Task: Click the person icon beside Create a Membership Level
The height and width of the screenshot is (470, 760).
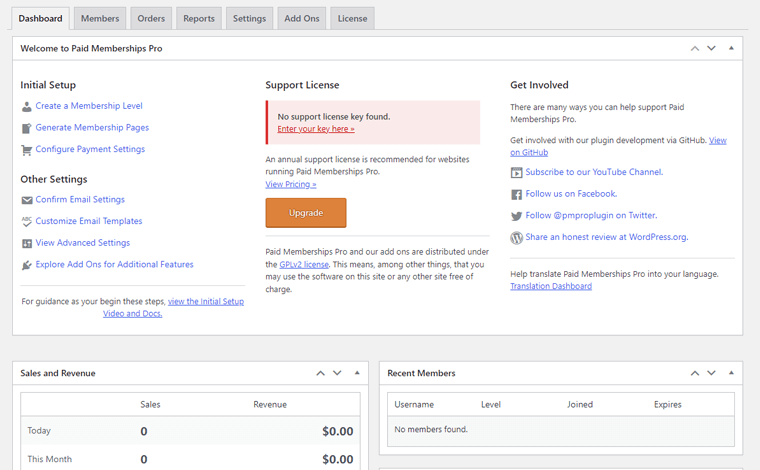Action: (x=27, y=107)
